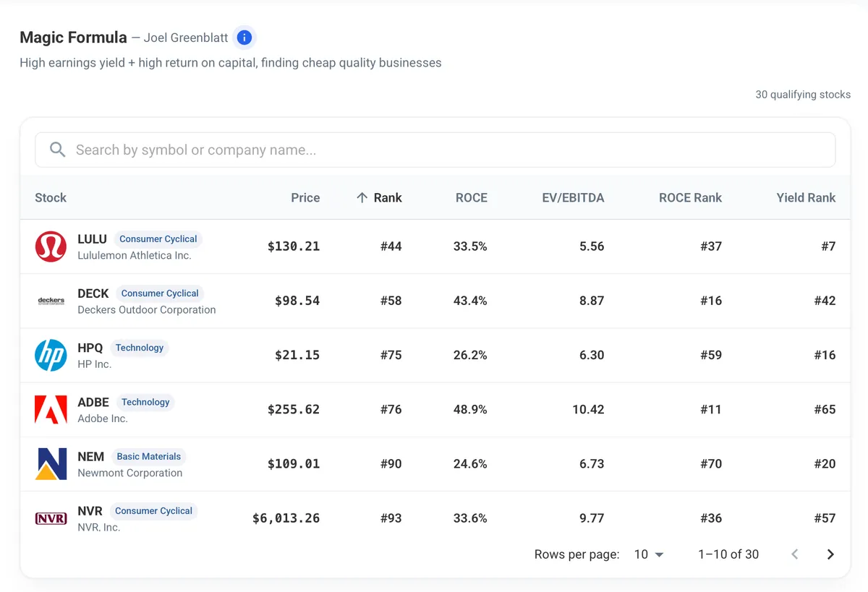Click the Adobe logo icon
This screenshot has width=868, height=592.
51,409
